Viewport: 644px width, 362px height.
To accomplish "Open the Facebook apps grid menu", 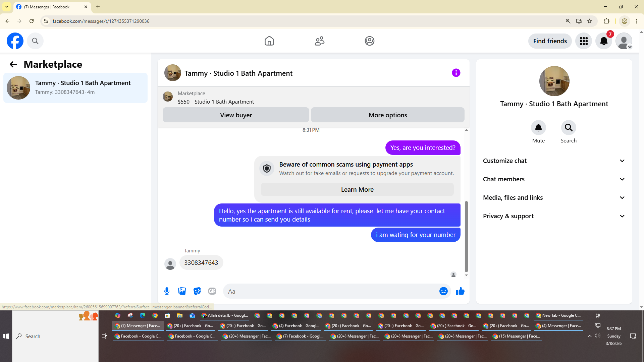I will pyautogui.click(x=584, y=41).
